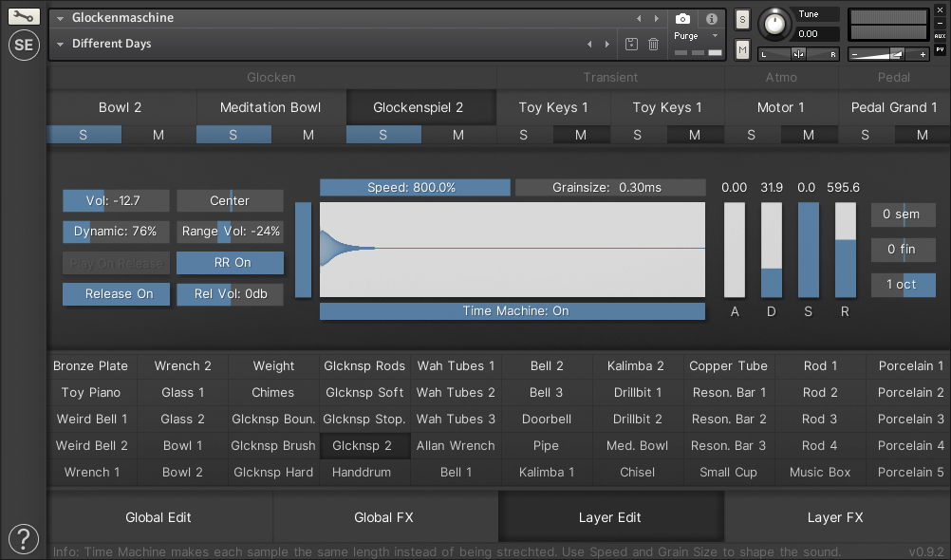Solo the Bowl 2 layer
The height and width of the screenshot is (560, 951).
point(84,135)
